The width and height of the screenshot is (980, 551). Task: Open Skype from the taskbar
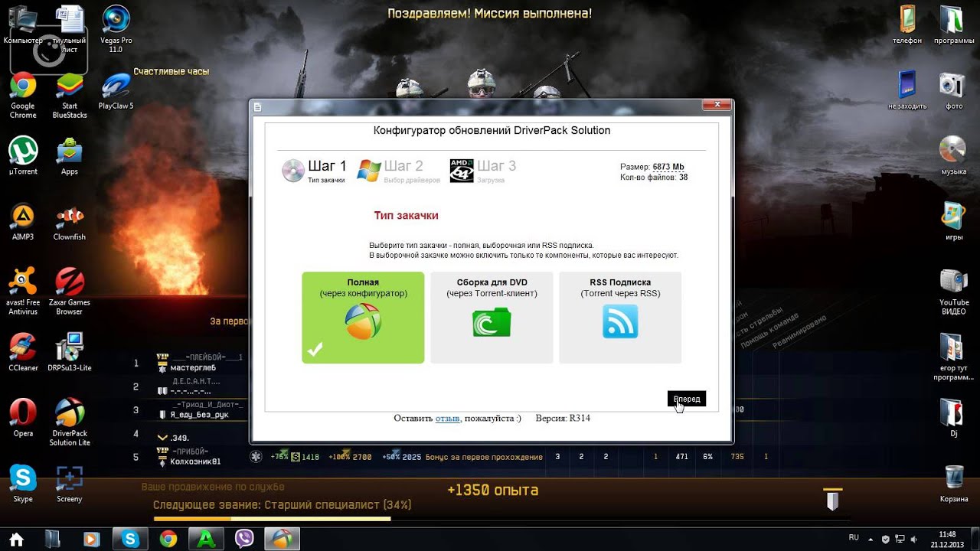click(x=129, y=540)
